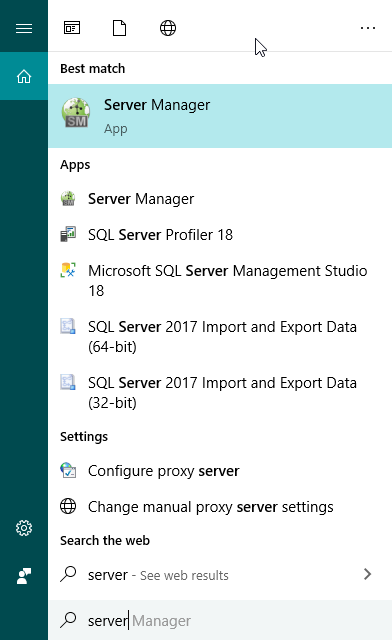
Task: Launch Server Manager best match result
Action: click(x=220, y=116)
